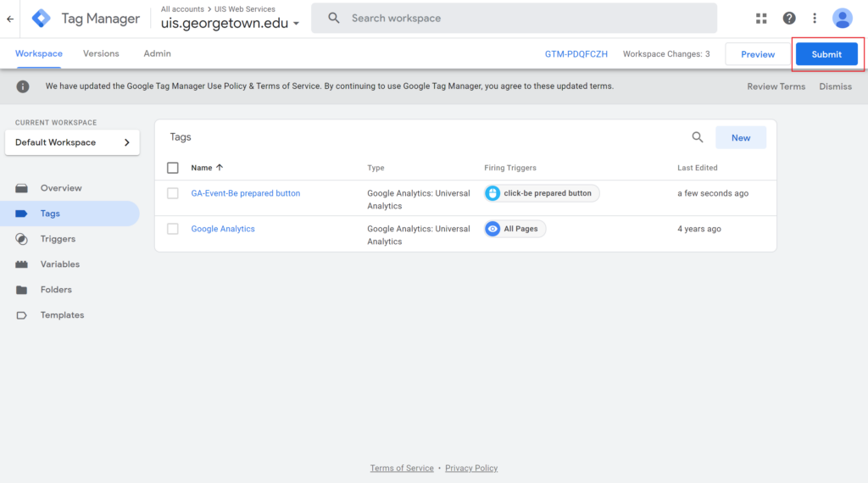Screen dimensions: 868x483
Task: Check the GA-Event-Be prepared button row checkbox
Action: pos(173,193)
